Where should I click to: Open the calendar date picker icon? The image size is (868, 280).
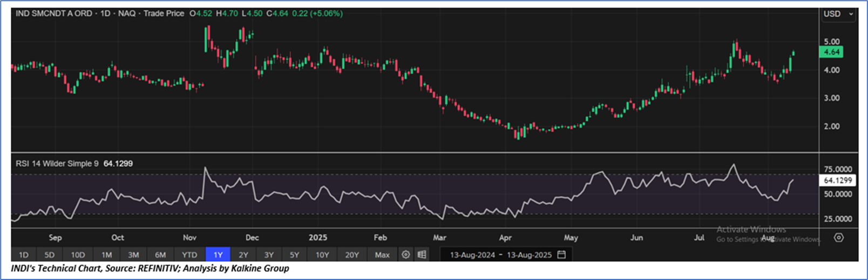[561, 255]
